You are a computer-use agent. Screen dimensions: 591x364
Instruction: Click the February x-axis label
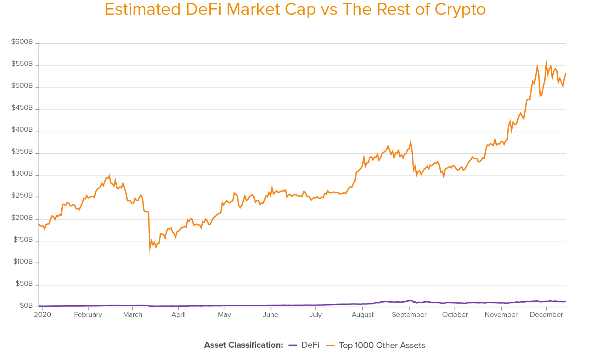(88, 315)
